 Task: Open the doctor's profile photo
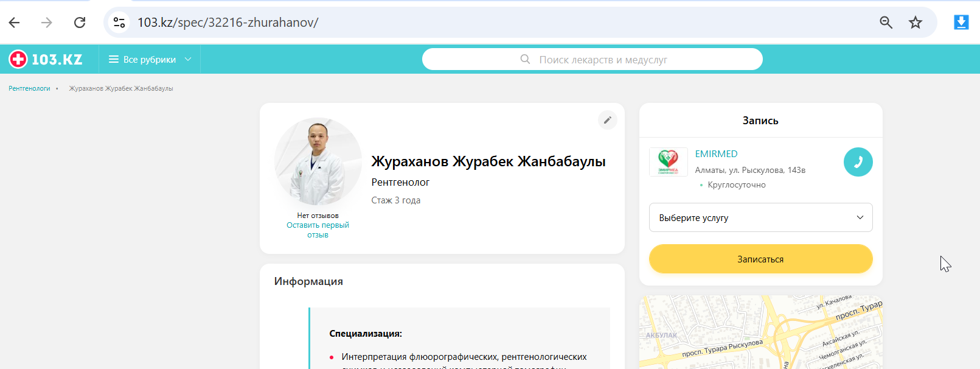[x=318, y=161]
